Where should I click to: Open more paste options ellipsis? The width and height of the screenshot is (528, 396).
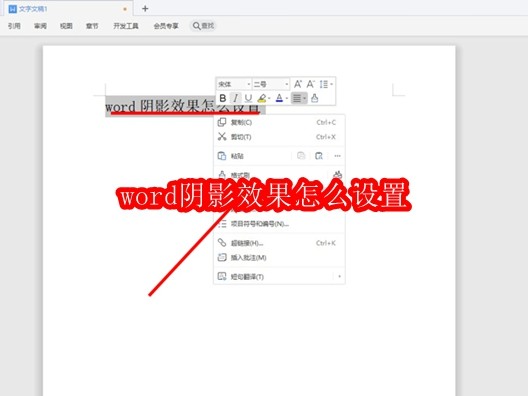pyautogui.click(x=337, y=156)
